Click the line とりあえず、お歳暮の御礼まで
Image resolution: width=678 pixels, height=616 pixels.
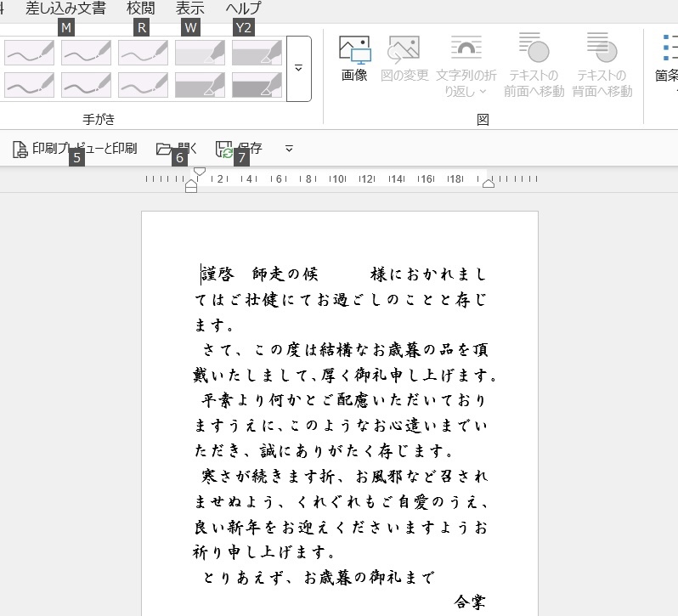pos(319,577)
